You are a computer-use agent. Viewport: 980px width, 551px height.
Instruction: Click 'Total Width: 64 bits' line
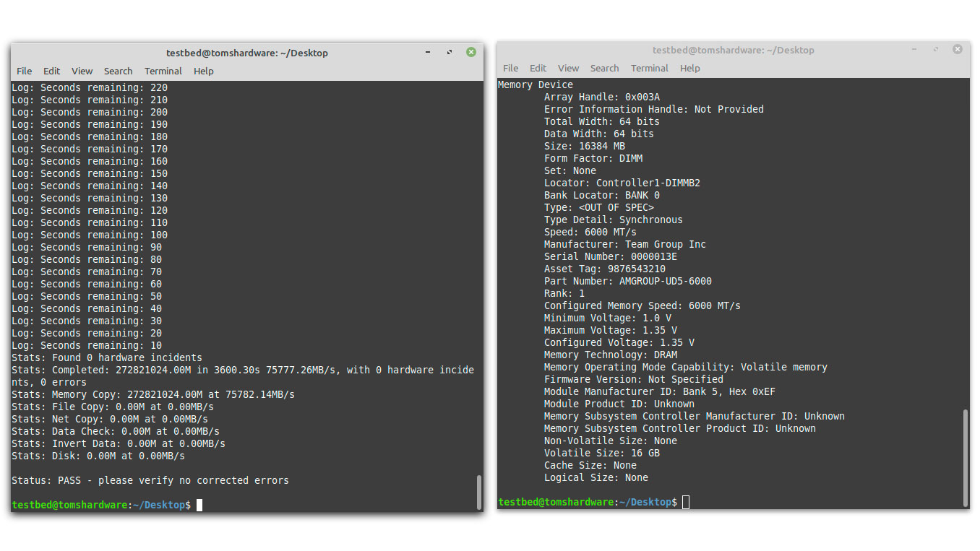tap(602, 121)
